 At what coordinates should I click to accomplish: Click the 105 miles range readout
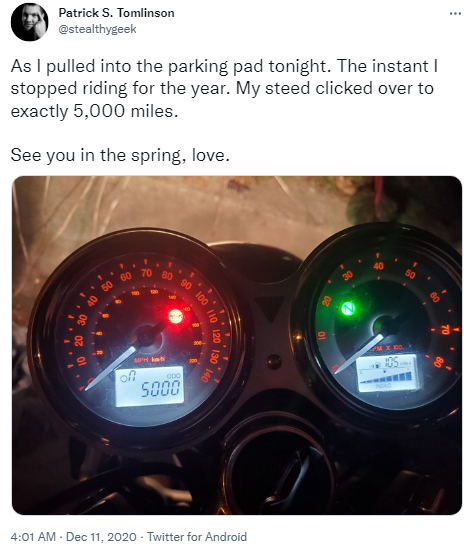point(396,362)
